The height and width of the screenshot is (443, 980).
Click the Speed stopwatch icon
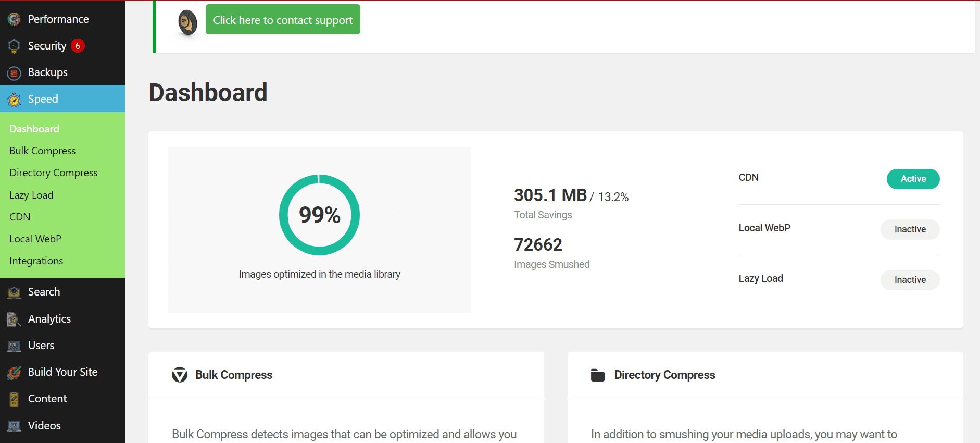(14, 100)
